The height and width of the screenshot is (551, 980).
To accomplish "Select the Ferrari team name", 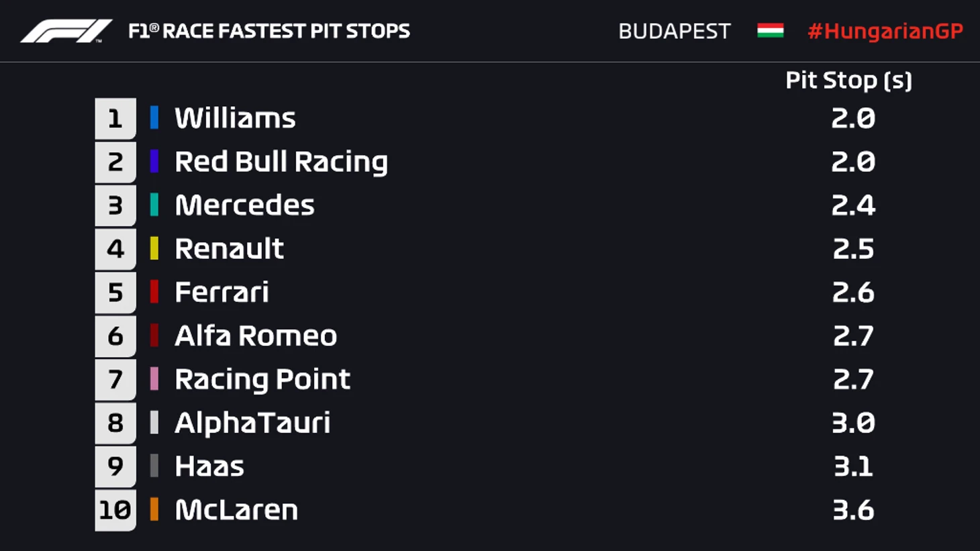I will (222, 292).
